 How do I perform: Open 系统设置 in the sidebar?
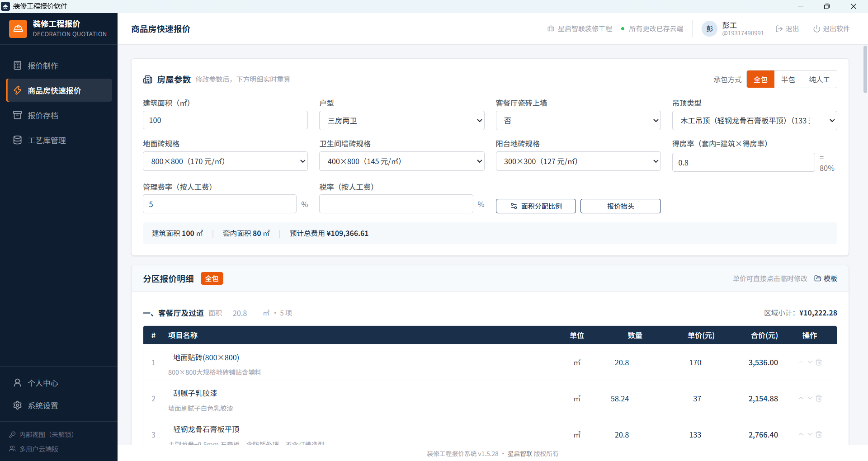pyautogui.click(x=59, y=405)
